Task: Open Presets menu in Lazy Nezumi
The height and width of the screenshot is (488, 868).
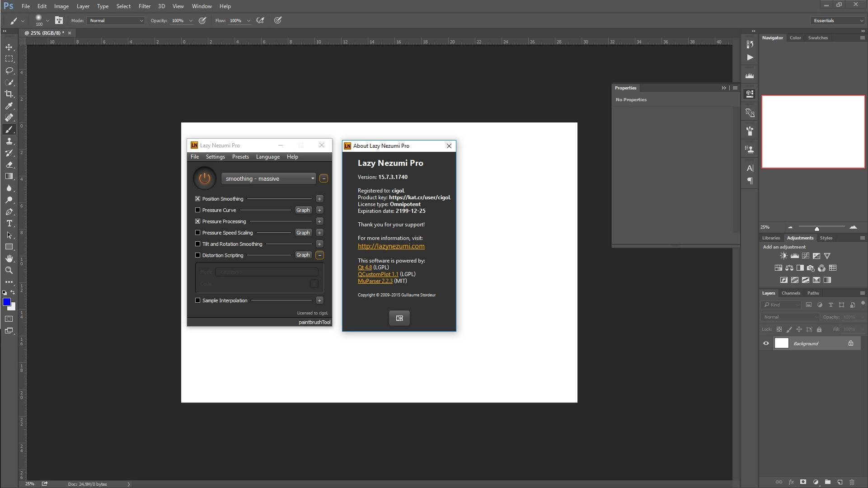Action: [x=240, y=157]
